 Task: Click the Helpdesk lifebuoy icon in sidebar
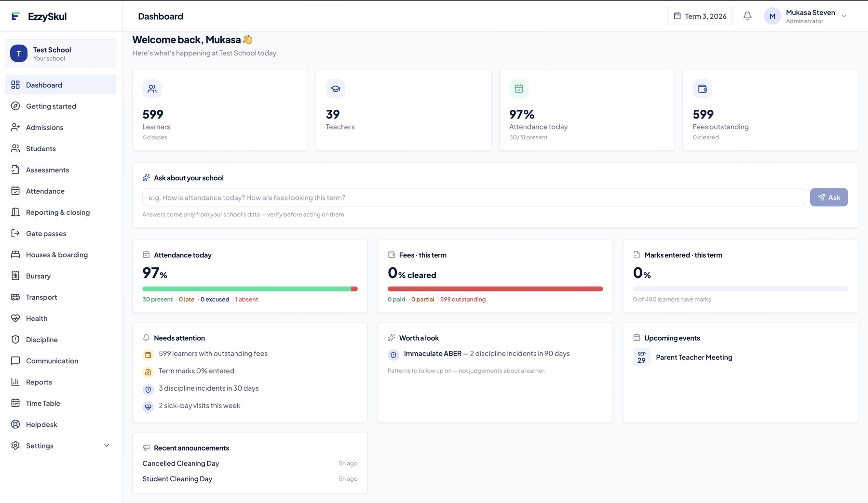(15, 424)
